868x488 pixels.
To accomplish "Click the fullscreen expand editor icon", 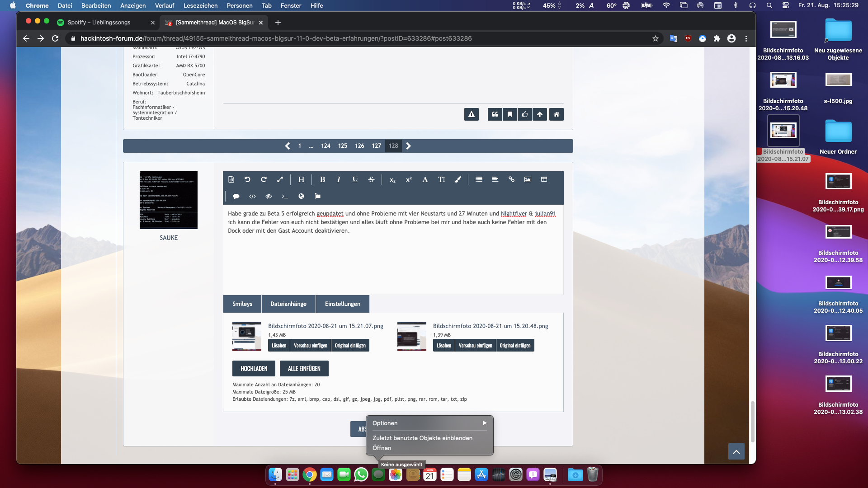I will point(280,179).
